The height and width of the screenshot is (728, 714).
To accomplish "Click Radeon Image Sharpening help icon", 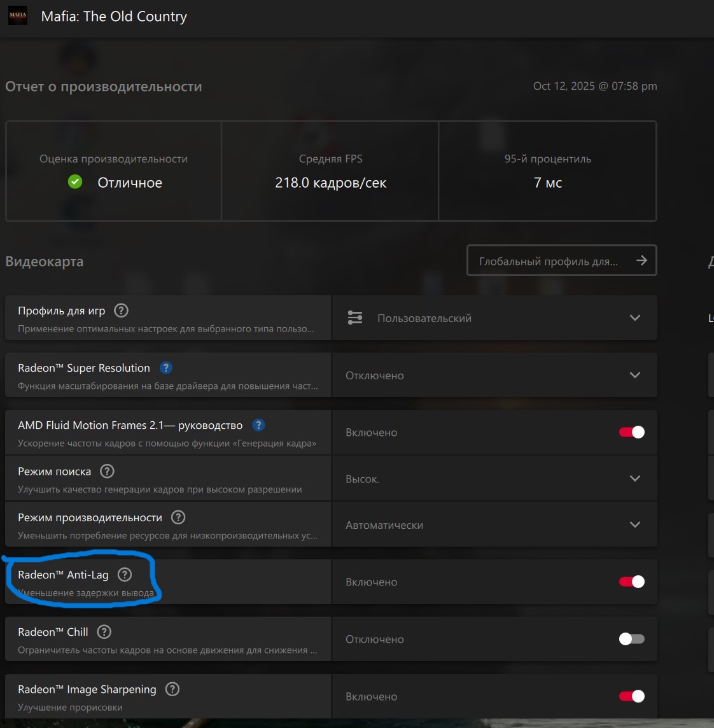I will point(172,689).
